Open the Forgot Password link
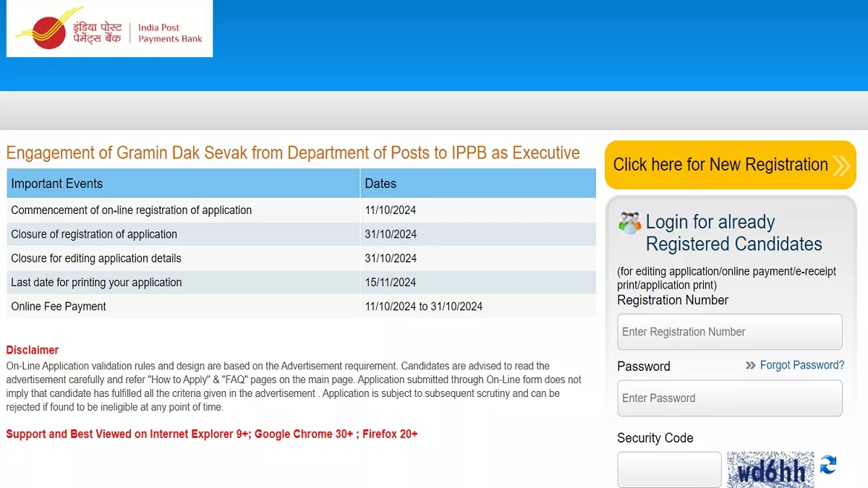The image size is (868, 488). tap(802, 365)
